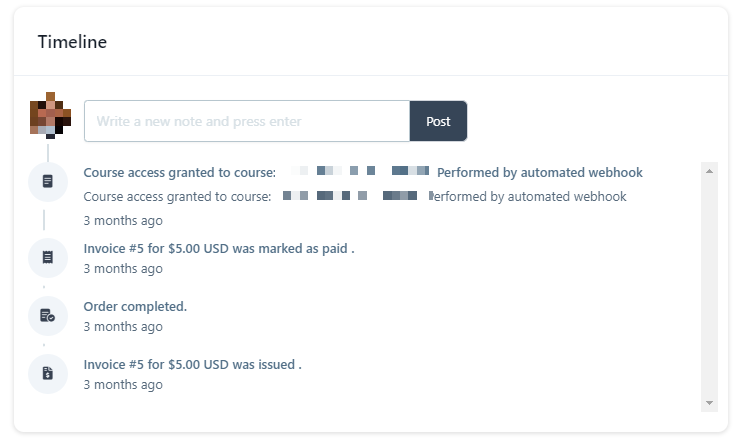Screen dimensions: 742x438
Task: Click the timeline scrollbar down arrow
Action: click(709, 403)
